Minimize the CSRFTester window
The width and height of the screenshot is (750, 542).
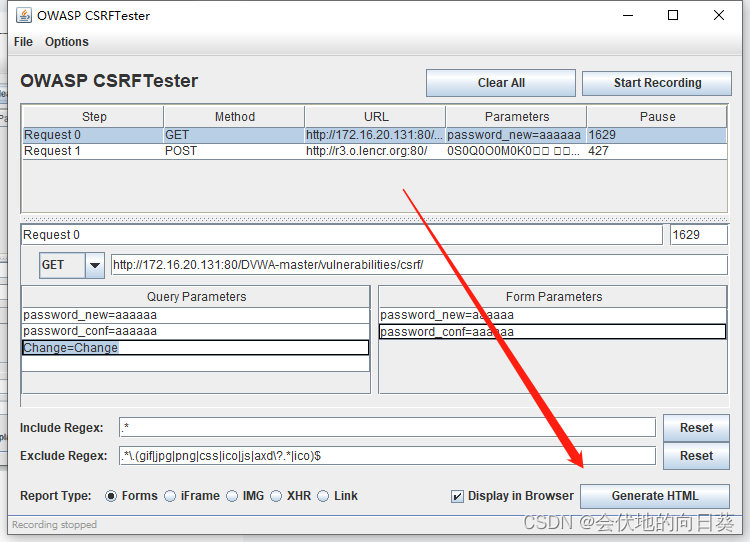(628, 15)
